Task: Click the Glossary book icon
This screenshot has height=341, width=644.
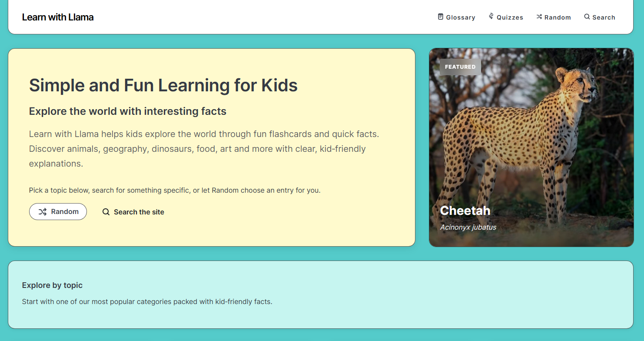Action: (x=441, y=17)
